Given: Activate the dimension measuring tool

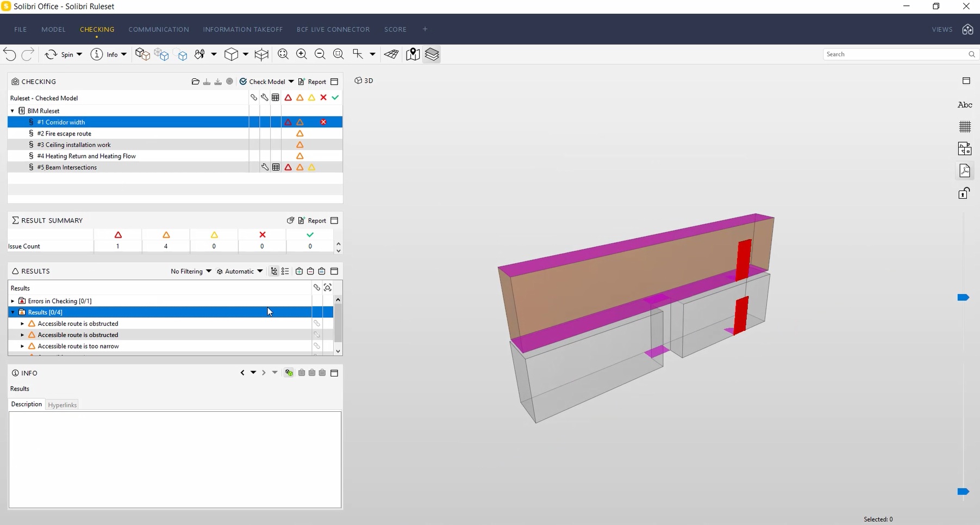Looking at the screenshot, I should pos(358,54).
